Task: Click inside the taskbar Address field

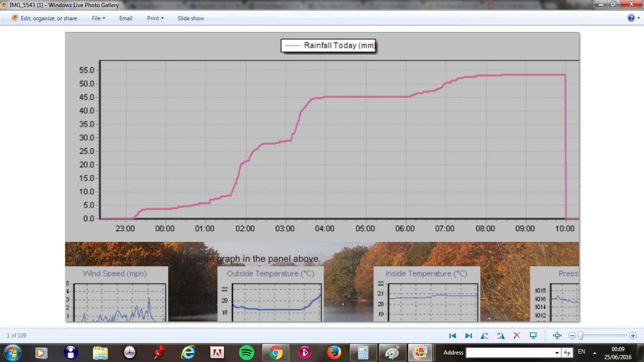Action: pyautogui.click(x=509, y=353)
